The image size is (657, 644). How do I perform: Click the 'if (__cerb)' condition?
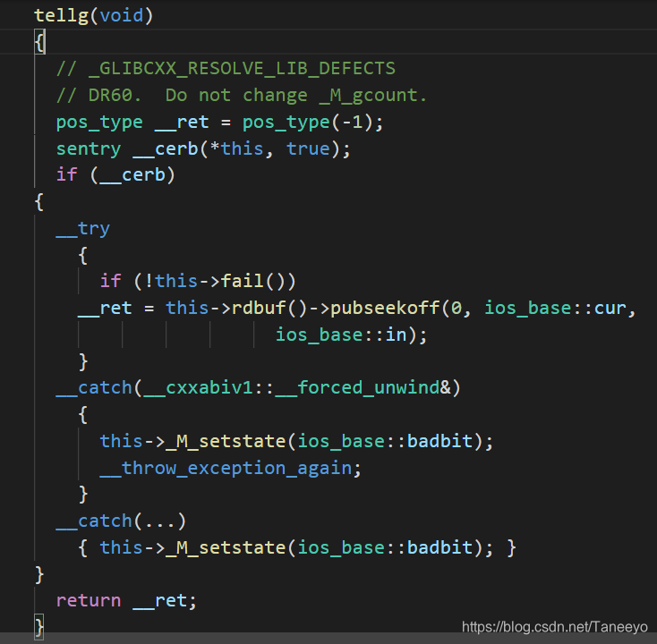pos(115,175)
